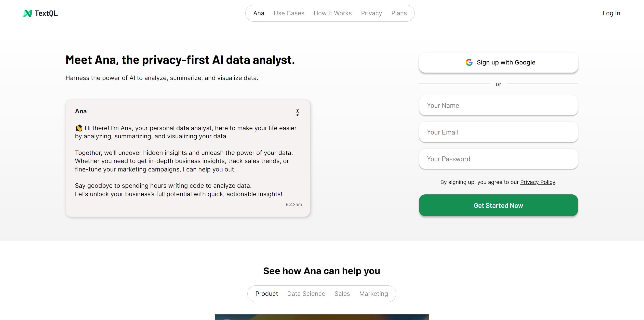Click the Log In link
This screenshot has height=320, width=644.
coord(611,13)
